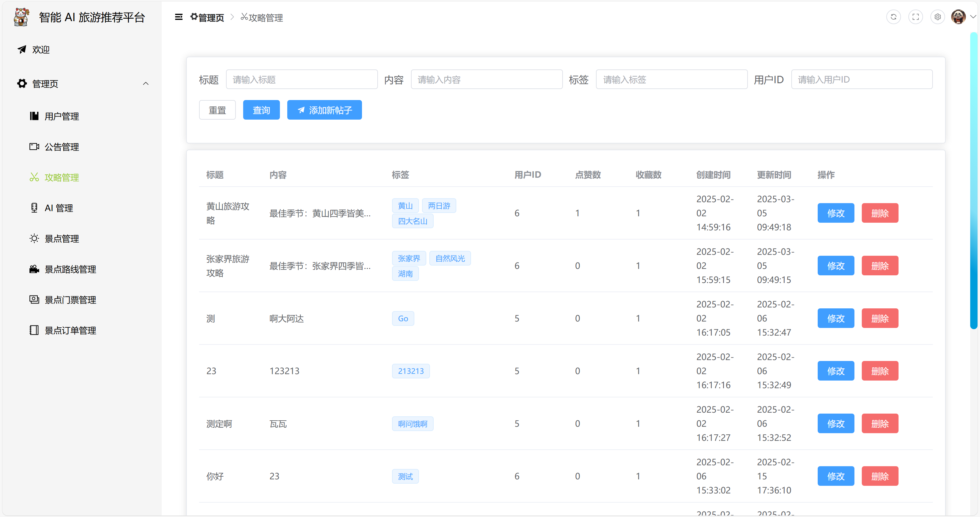Click the refresh icon in the header

coord(893,17)
